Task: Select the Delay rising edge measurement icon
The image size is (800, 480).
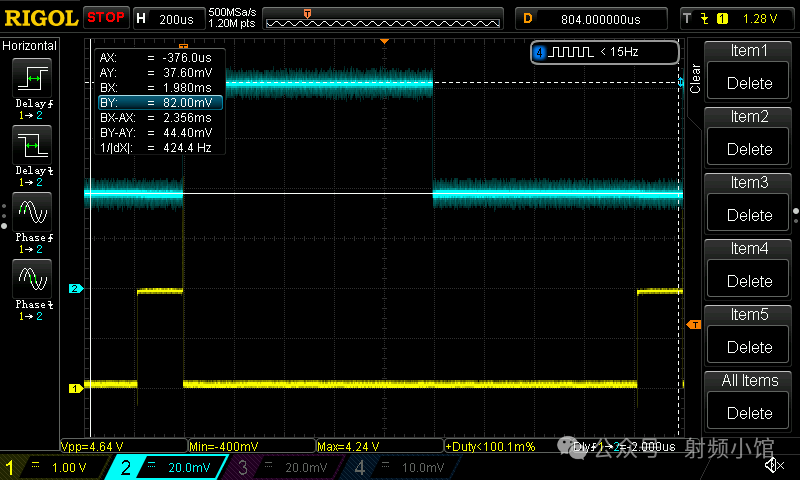Action: point(32,79)
